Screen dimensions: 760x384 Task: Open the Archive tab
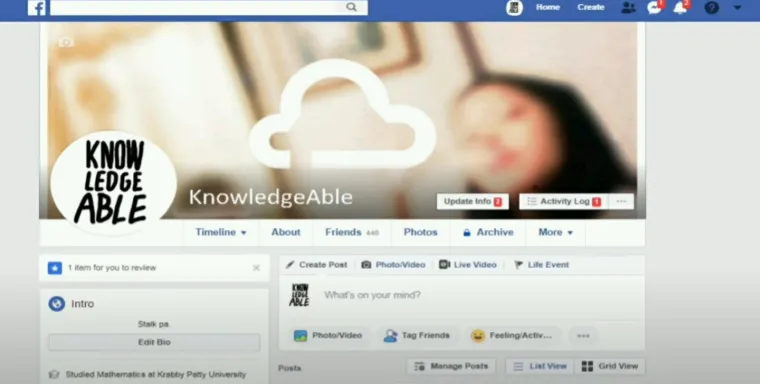click(488, 232)
